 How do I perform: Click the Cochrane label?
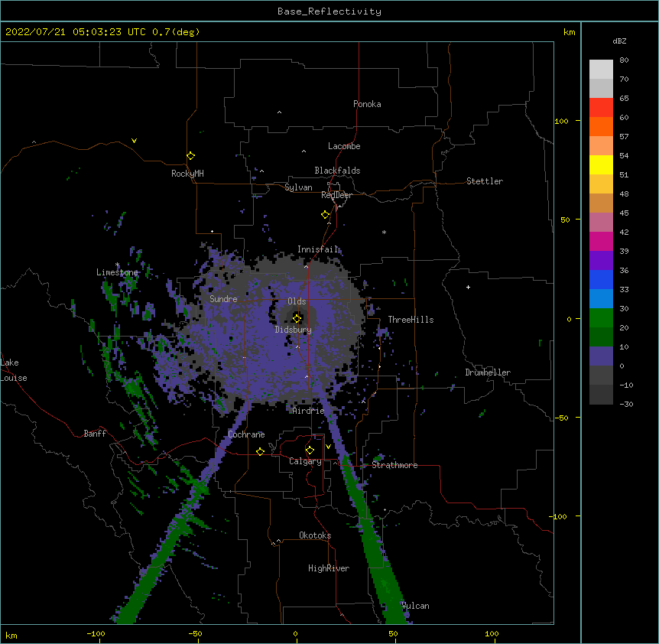(x=246, y=434)
